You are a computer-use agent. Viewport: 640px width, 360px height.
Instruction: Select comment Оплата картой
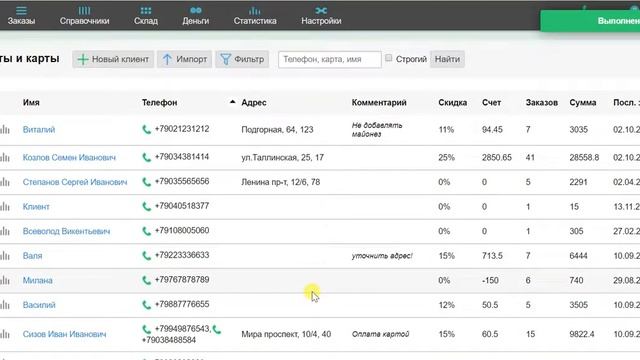pos(380,334)
